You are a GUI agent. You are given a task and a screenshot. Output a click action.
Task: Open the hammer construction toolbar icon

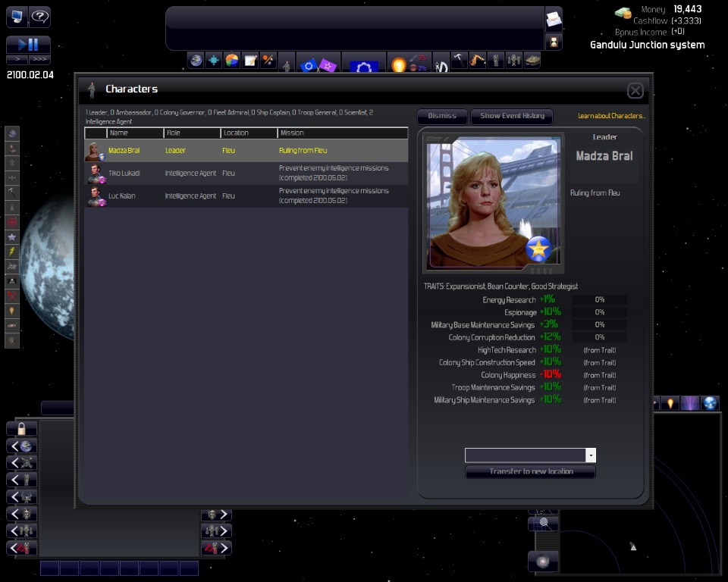coord(459,61)
